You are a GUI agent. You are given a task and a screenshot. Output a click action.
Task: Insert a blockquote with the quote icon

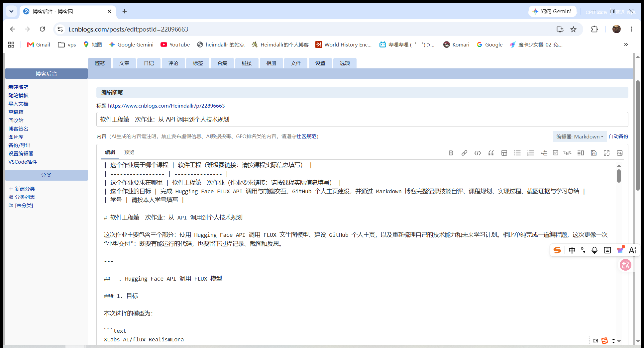tap(491, 153)
